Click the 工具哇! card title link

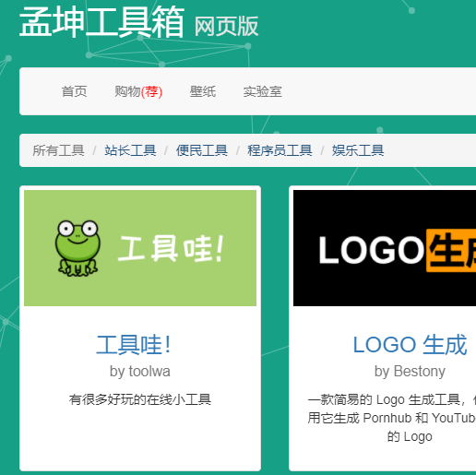click(x=134, y=345)
